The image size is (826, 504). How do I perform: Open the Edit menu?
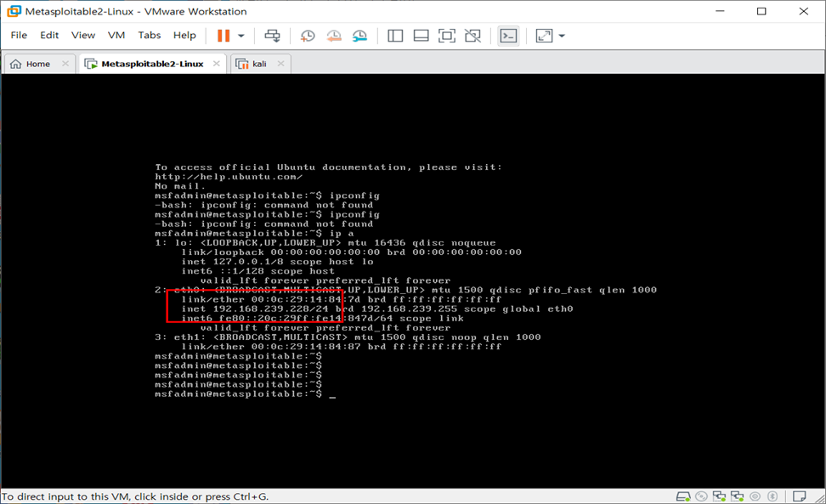[x=49, y=36]
